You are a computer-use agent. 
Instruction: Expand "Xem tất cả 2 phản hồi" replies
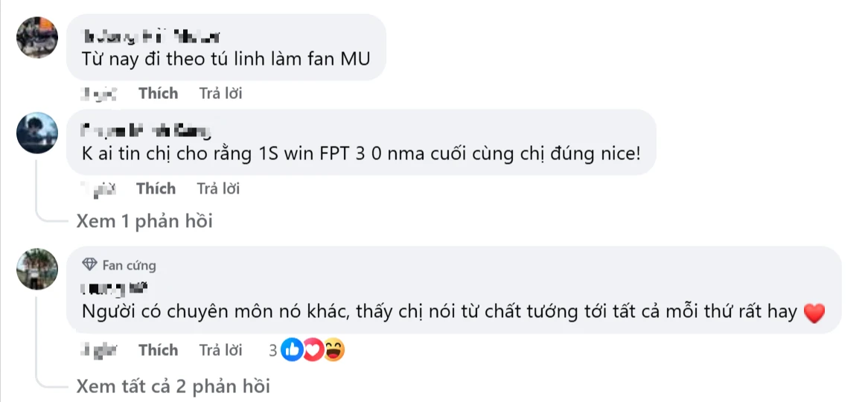pyautogui.click(x=173, y=386)
